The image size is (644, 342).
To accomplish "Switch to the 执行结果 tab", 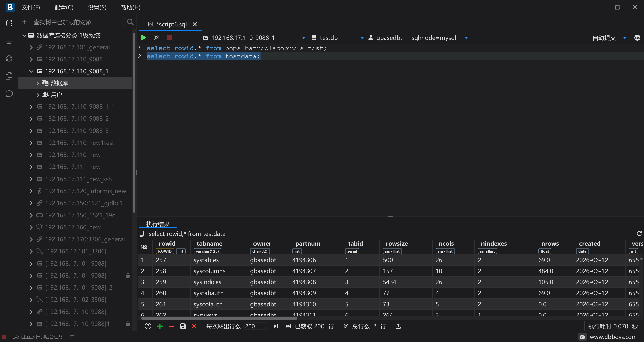I will 158,224.
